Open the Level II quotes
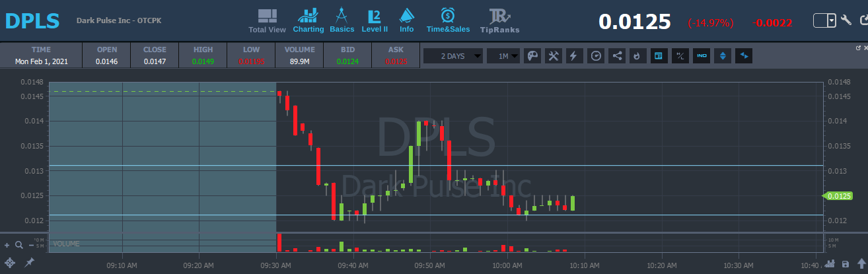The width and height of the screenshot is (868, 274). coord(375,20)
